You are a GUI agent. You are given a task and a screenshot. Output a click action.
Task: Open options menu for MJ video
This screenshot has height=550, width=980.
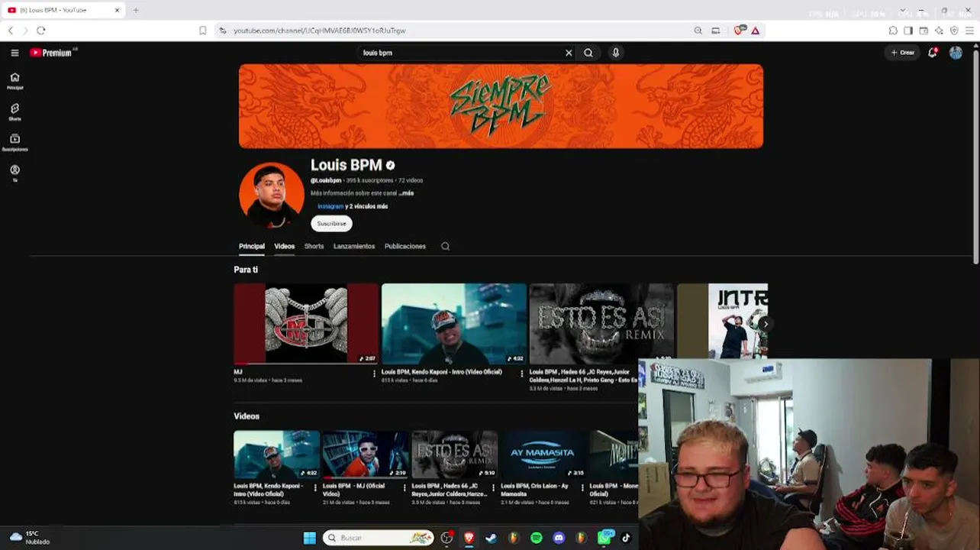point(374,374)
